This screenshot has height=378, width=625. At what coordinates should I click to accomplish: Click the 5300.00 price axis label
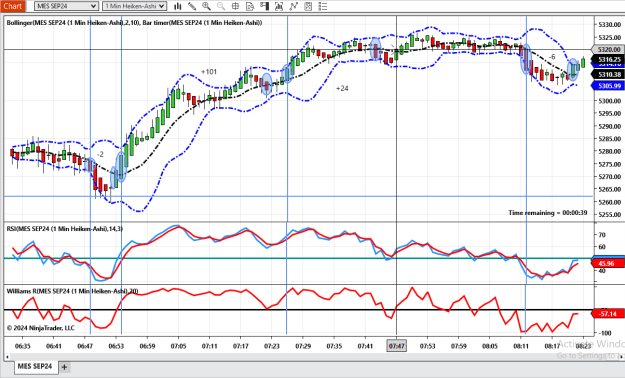click(610, 101)
